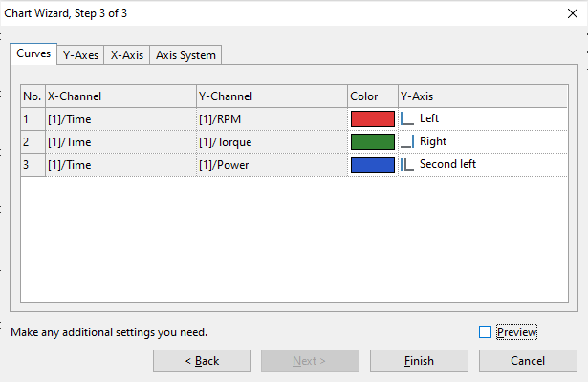Screen dimensions: 588x382
Task: Go back with the Back button
Action: pos(201,361)
